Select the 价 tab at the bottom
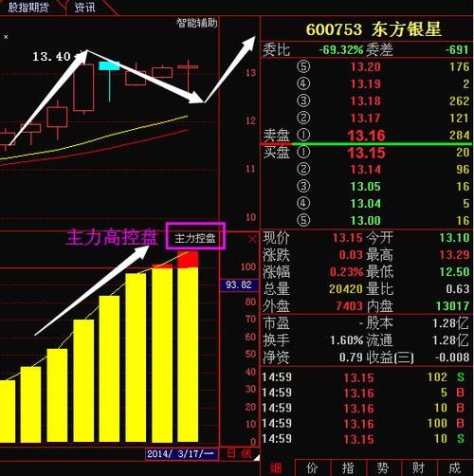Viewport: 474px width, 476px height. click(x=312, y=468)
